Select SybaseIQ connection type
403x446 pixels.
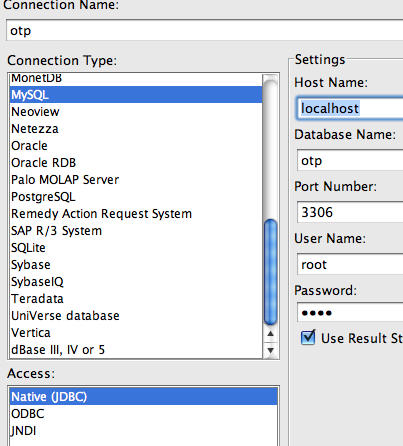pyautogui.click(x=136, y=282)
